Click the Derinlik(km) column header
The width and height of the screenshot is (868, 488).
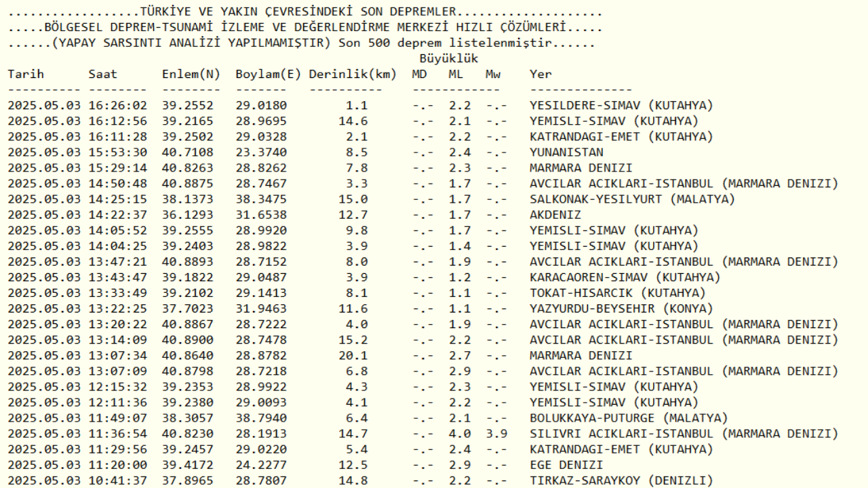pos(353,74)
